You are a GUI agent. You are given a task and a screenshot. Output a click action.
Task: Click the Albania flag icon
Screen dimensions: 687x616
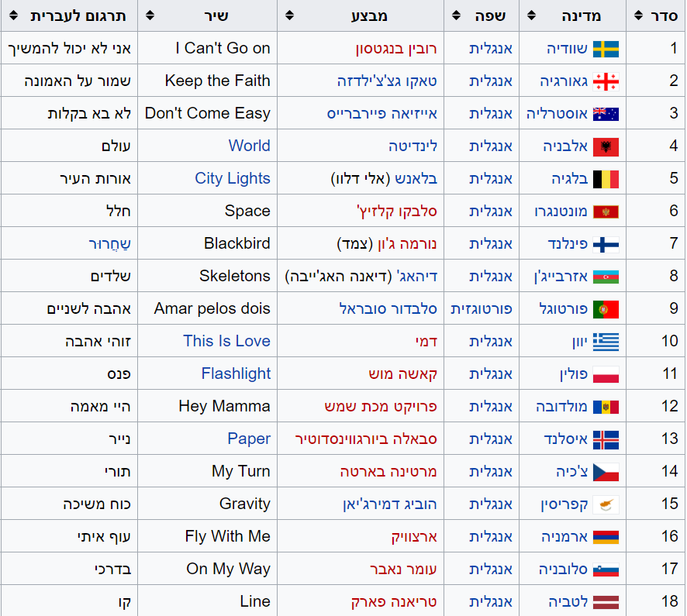click(x=606, y=146)
